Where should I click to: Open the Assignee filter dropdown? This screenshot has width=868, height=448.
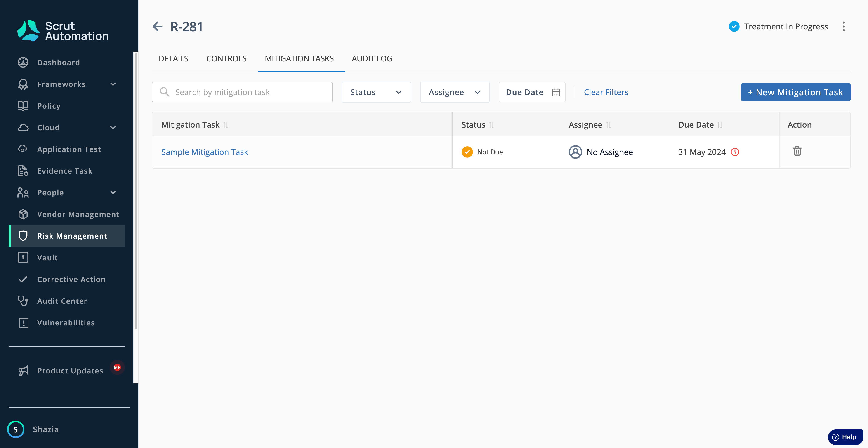click(455, 92)
